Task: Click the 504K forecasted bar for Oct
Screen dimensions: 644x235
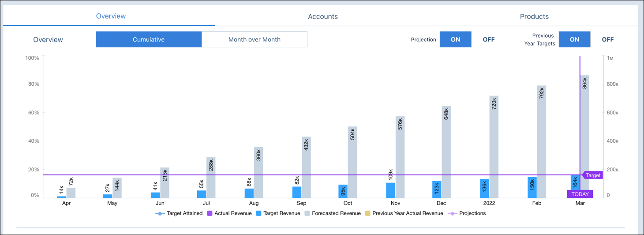Action: (352, 162)
